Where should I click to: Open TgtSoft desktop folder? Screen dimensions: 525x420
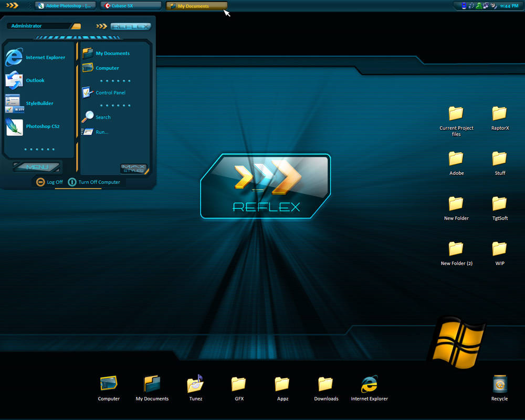(500, 208)
